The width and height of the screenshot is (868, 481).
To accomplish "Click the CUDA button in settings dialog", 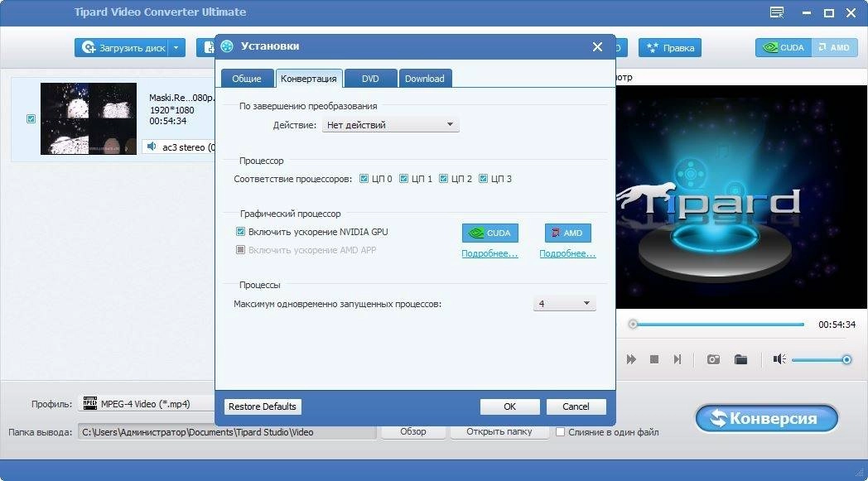I will [490, 233].
